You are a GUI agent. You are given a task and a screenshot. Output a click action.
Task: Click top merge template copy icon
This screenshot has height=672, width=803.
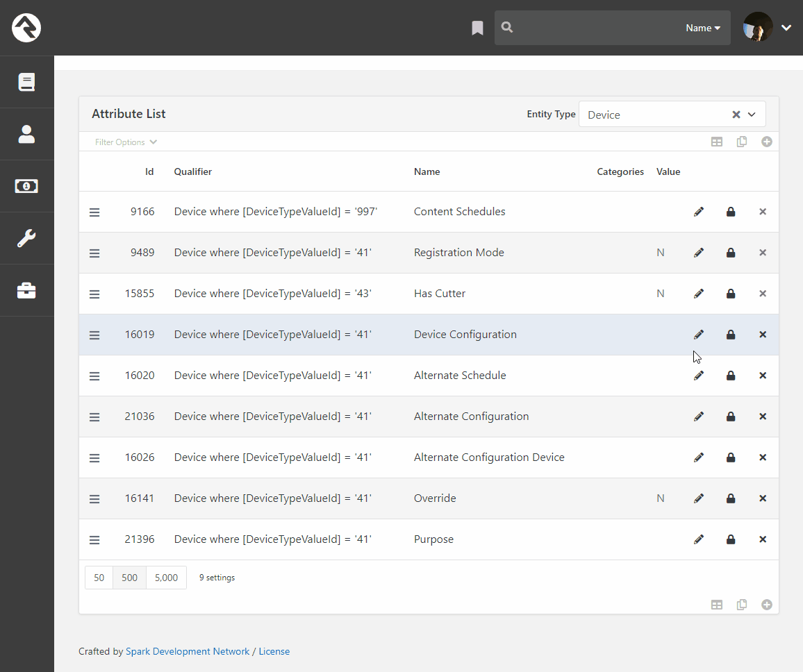pos(742,142)
